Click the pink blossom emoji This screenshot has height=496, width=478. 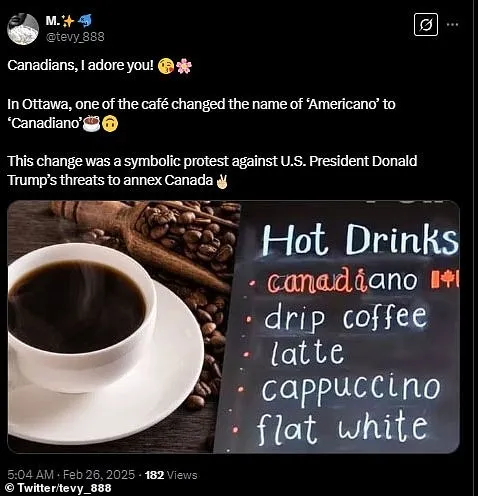[x=184, y=66]
